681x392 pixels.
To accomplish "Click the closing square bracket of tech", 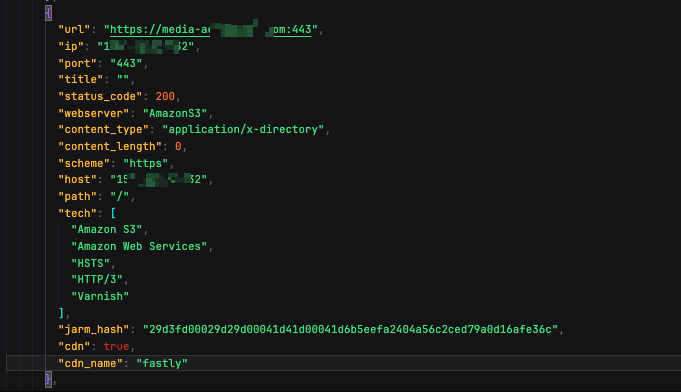I will 61,313.
